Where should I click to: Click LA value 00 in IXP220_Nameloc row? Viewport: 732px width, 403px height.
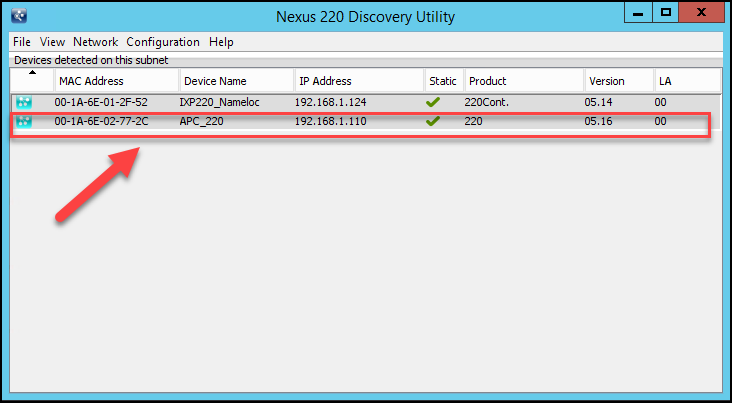click(x=661, y=102)
